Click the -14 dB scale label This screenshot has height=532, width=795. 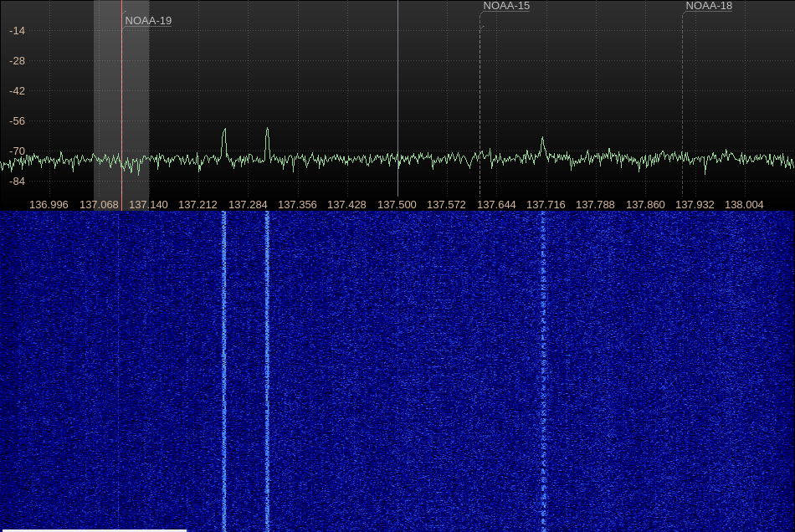coord(17,31)
